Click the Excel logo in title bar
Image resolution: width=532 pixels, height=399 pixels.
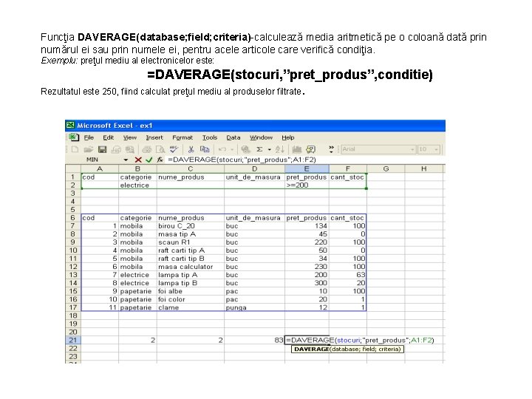click(x=70, y=125)
